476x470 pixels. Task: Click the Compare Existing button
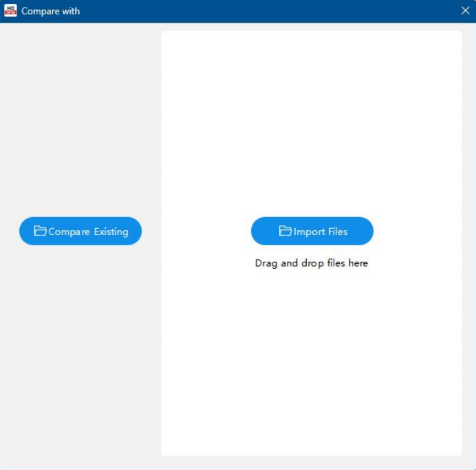[80, 232]
